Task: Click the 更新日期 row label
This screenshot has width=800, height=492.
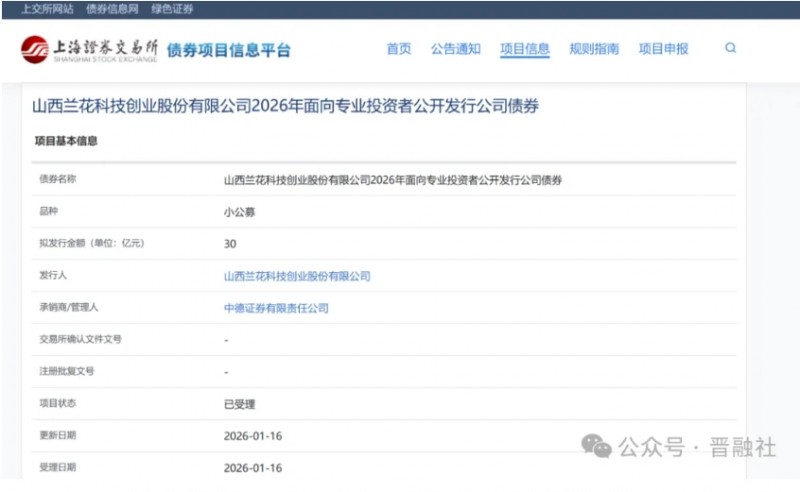Action: pyautogui.click(x=58, y=435)
